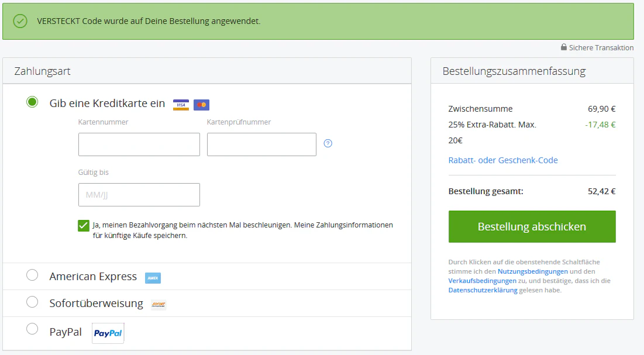Open the card verification number help icon
The image size is (644, 355).
328,143
